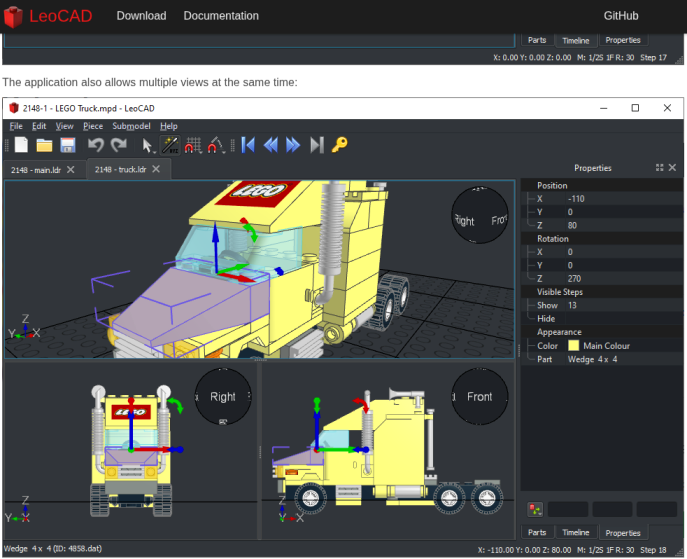Toggle the snap-to-grid toolbar icon

tap(193, 145)
